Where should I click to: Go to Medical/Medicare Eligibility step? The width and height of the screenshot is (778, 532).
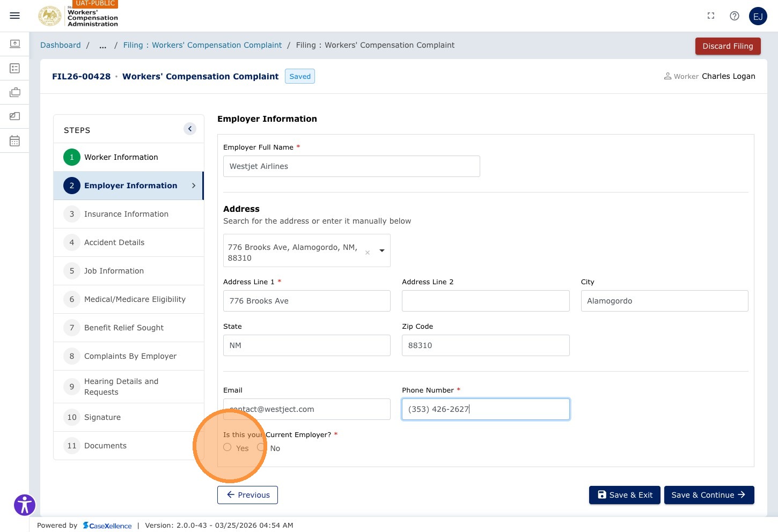pos(129,299)
